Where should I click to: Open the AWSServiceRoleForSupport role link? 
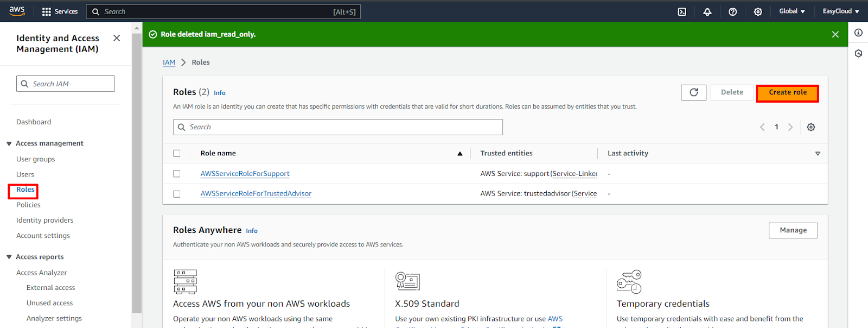(245, 174)
